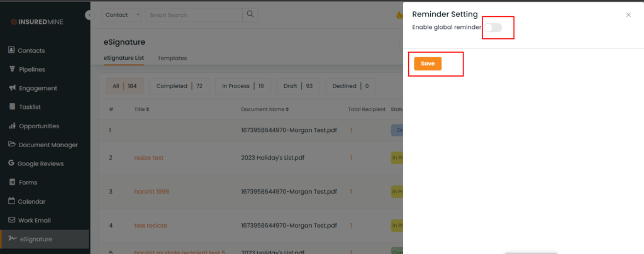Screen dimensions: 644x254
Task: Filter by Draft 93 documents
Action: (x=297, y=86)
